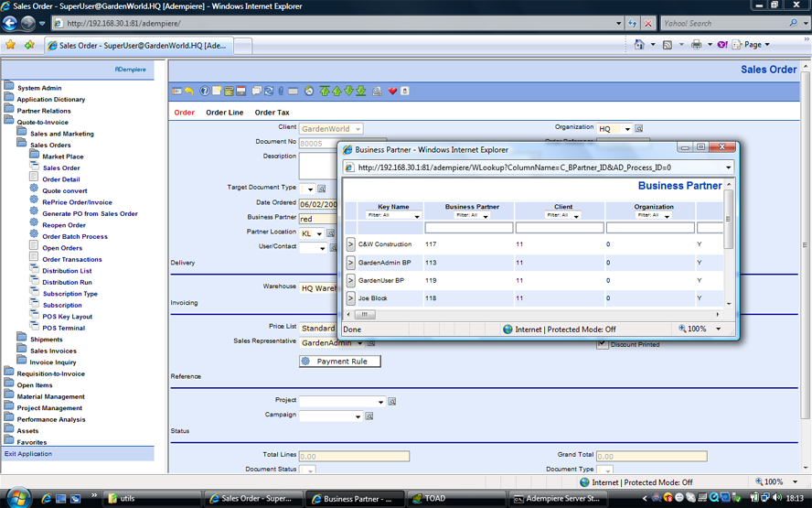812x508 pixels.
Task: Open Adempiere Server taskbar button
Action: (x=557, y=499)
